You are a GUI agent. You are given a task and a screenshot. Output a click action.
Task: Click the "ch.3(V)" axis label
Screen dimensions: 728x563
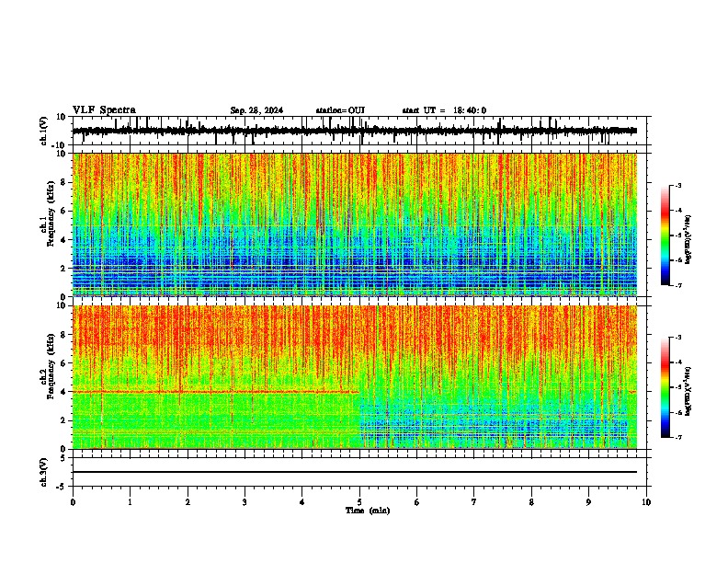[x=44, y=473]
